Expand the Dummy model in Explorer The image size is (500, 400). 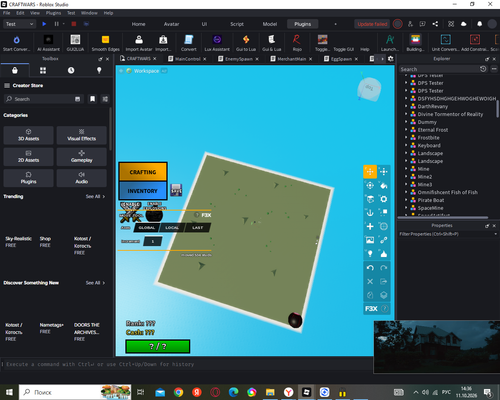click(406, 122)
